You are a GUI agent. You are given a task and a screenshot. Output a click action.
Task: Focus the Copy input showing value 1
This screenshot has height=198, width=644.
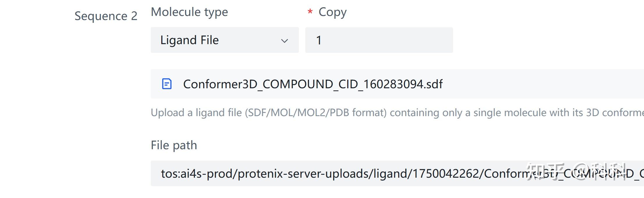378,40
